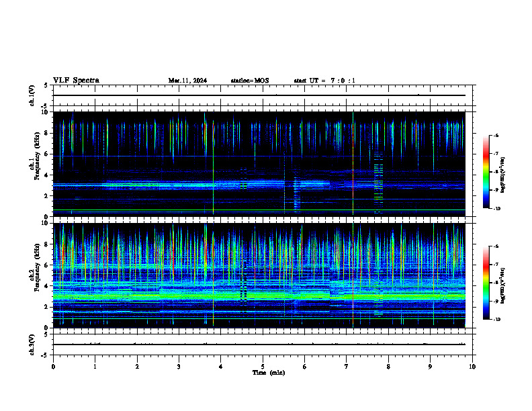This screenshot has height=411, width=532.
Task: Click time axis tick label "5"
Action: [263, 367]
